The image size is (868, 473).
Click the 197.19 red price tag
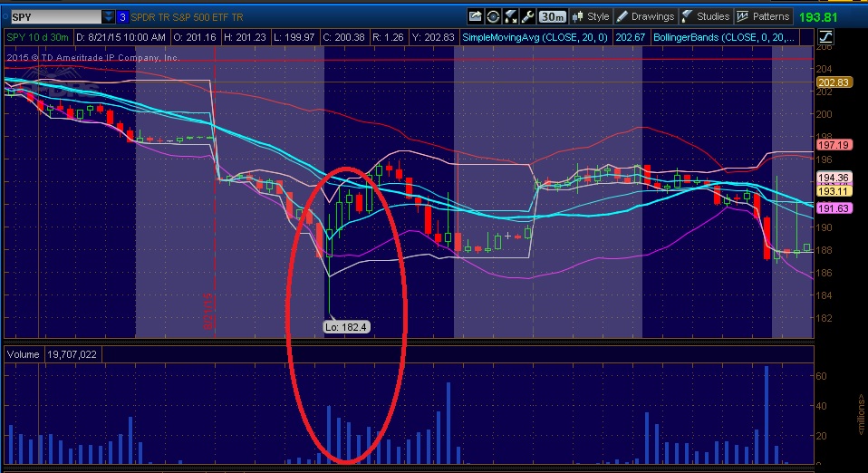832,145
